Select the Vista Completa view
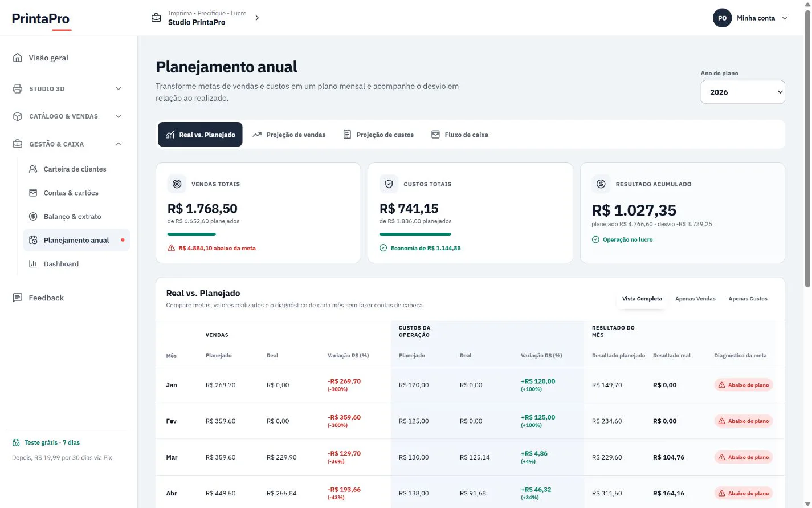 click(x=642, y=299)
